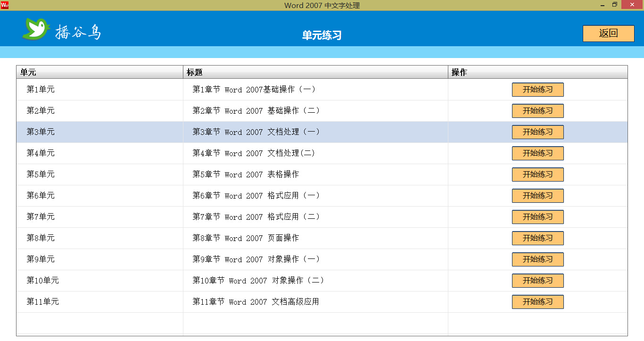Open 开始练习 for 第5单元 表格操作
644x341 pixels.
coord(537,175)
